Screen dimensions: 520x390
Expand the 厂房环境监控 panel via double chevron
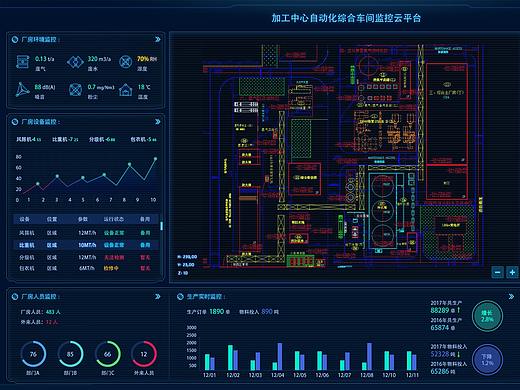tap(158, 39)
